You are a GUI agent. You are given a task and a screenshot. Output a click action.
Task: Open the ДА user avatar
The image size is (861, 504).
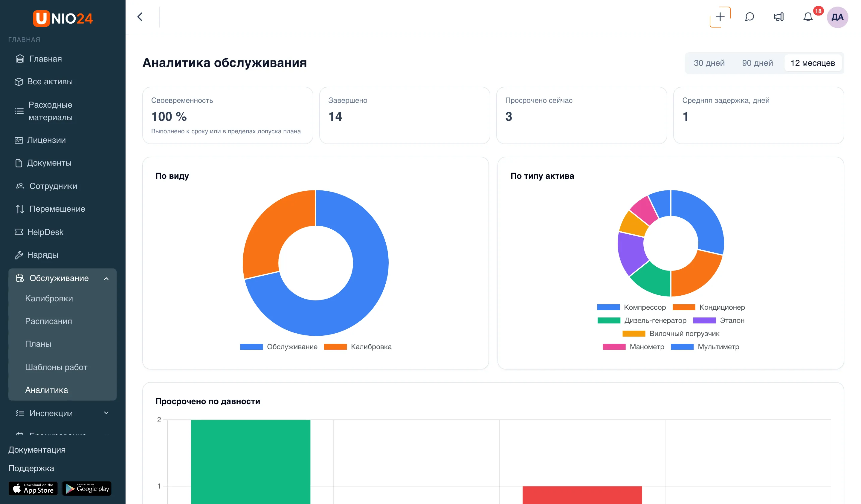coord(837,17)
